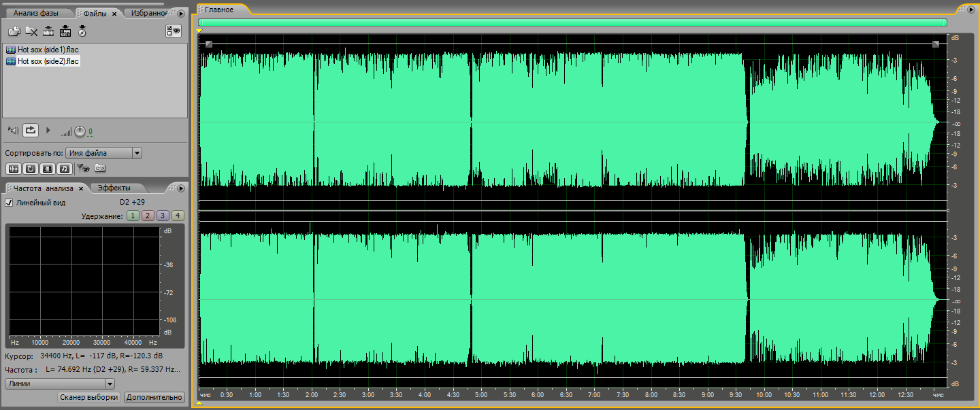Screen dimensions: 980x410
Task: Toggle the show MIDI files filter button
Action: tap(63, 168)
